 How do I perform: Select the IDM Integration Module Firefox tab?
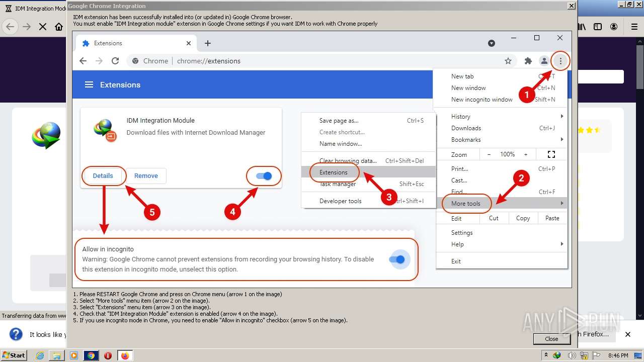(34, 9)
